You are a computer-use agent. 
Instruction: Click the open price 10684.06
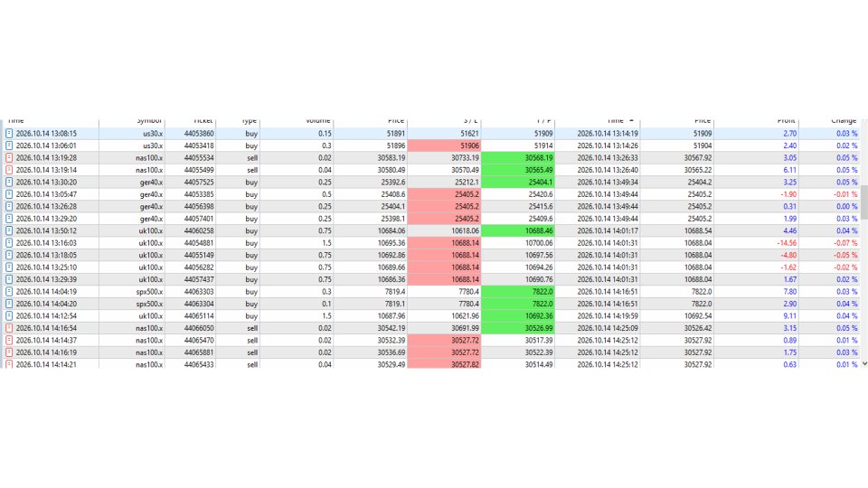click(392, 230)
